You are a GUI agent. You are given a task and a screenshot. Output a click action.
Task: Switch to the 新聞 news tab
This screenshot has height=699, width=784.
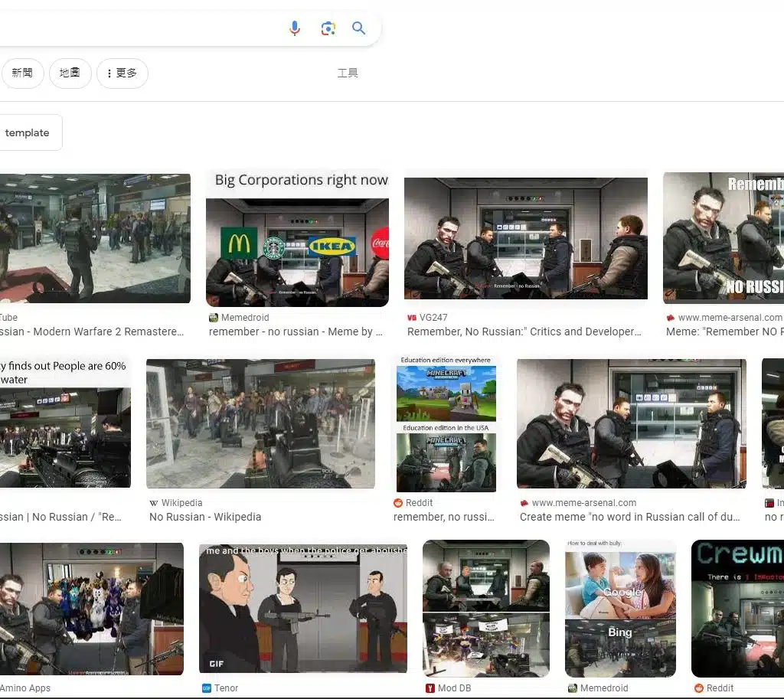pyautogui.click(x=22, y=73)
